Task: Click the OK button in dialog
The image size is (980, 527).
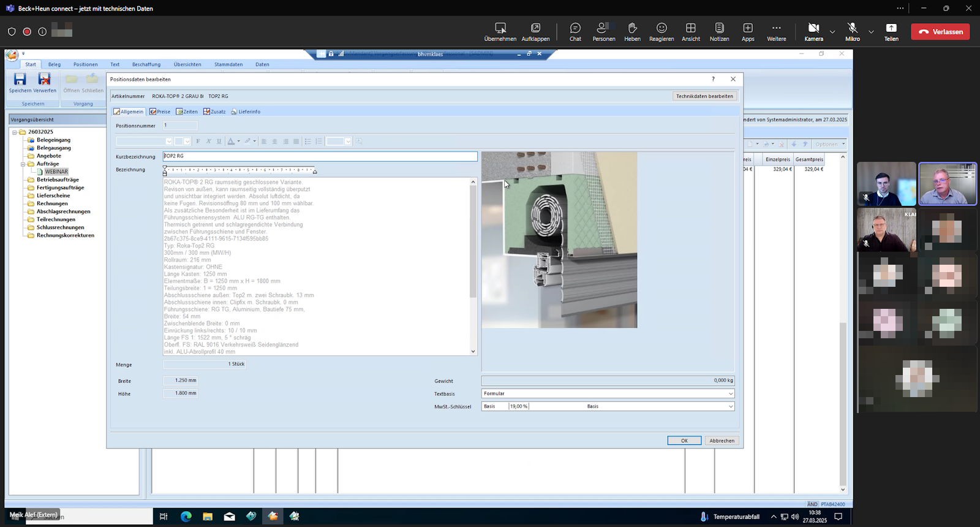Action: [684, 441]
